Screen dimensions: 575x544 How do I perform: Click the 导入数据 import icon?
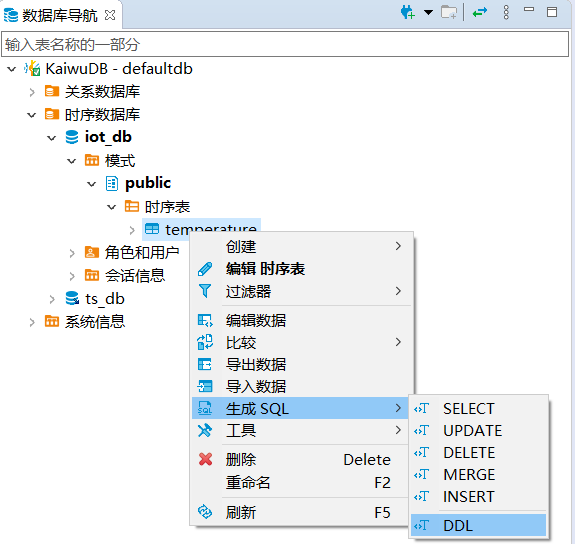[x=205, y=386]
